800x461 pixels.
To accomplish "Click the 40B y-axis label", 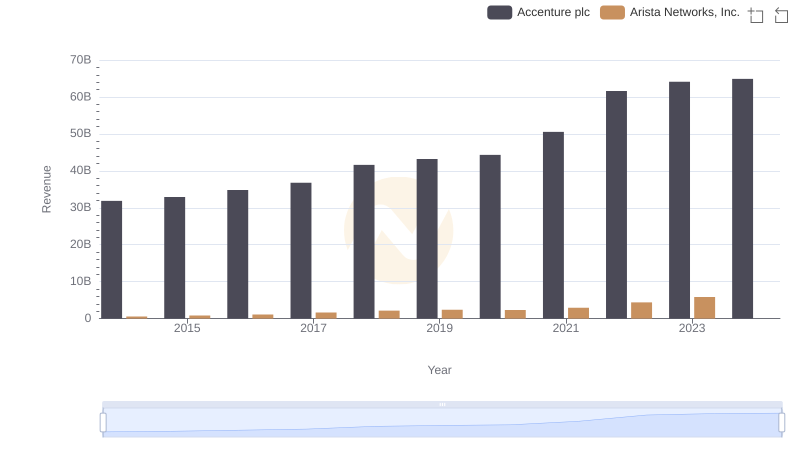I will (81, 170).
